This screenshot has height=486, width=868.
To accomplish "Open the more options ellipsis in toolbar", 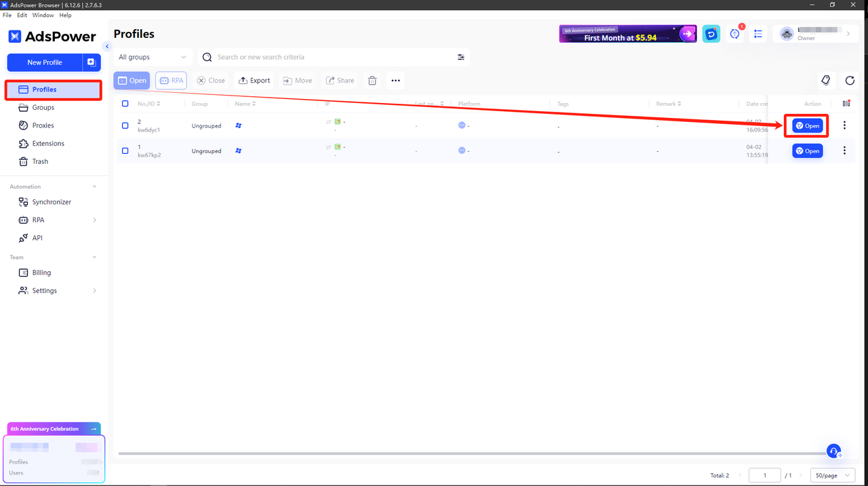I will click(396, 81).
